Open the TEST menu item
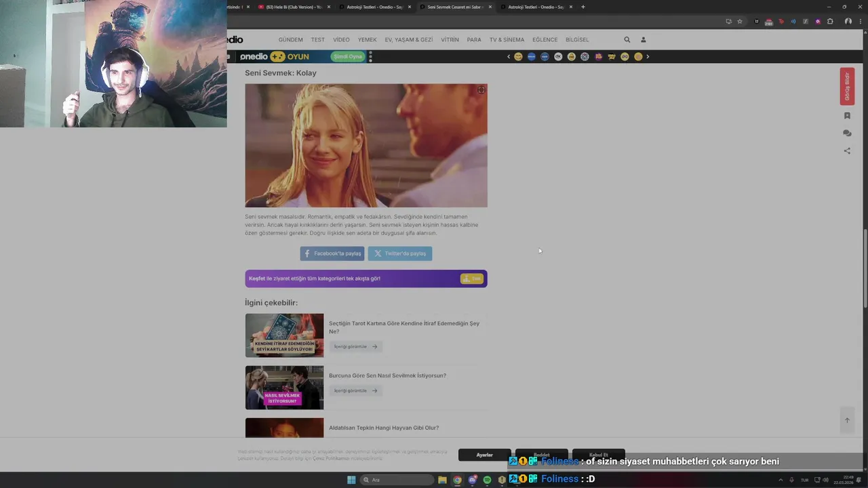Viewport: 868px width, 488px height. 318,40
